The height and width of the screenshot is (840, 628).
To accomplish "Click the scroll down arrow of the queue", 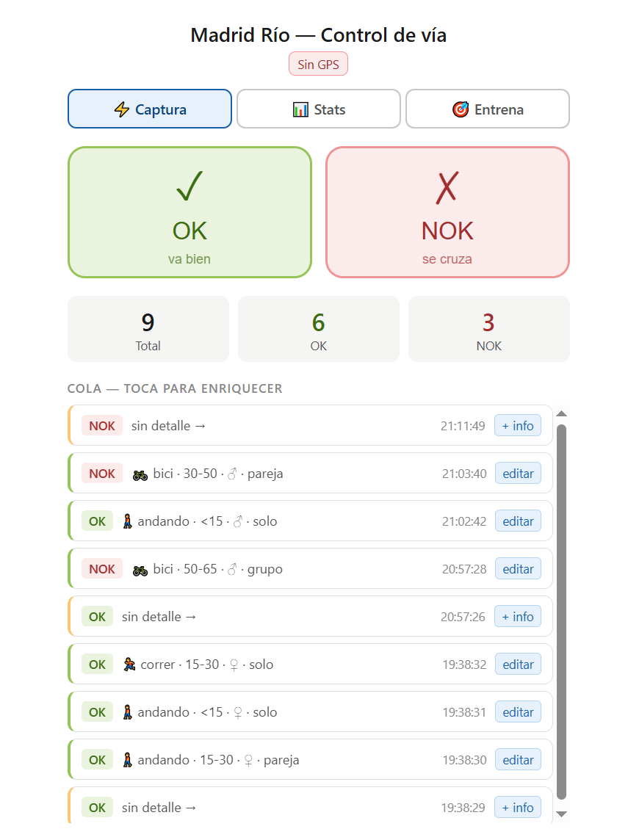I will pyautogui.click(x=562, y=814).
